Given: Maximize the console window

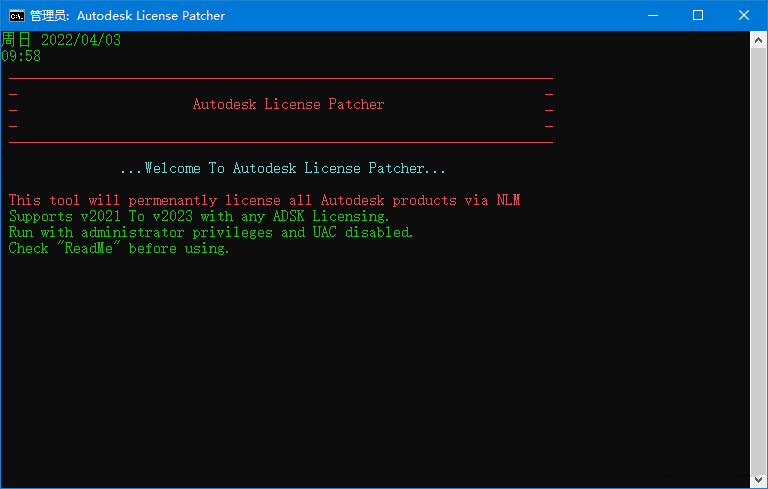Looking at the screenshot, I should [x=698, y=15].
